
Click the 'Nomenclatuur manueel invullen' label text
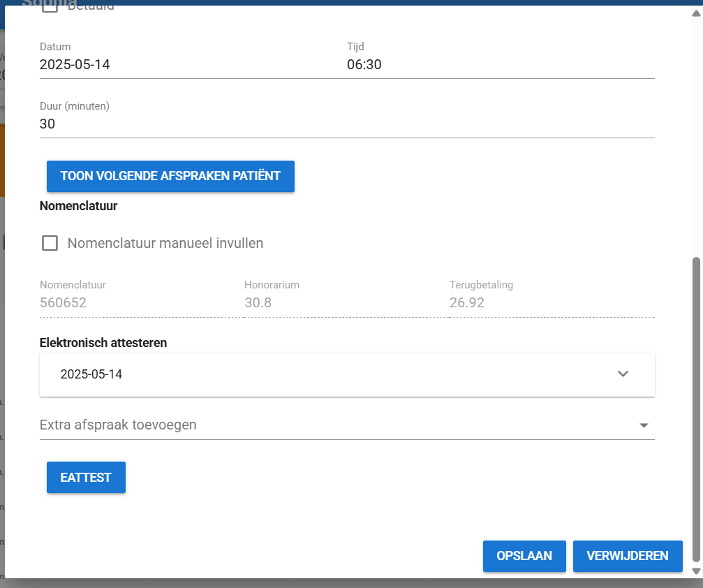[165, 243]
